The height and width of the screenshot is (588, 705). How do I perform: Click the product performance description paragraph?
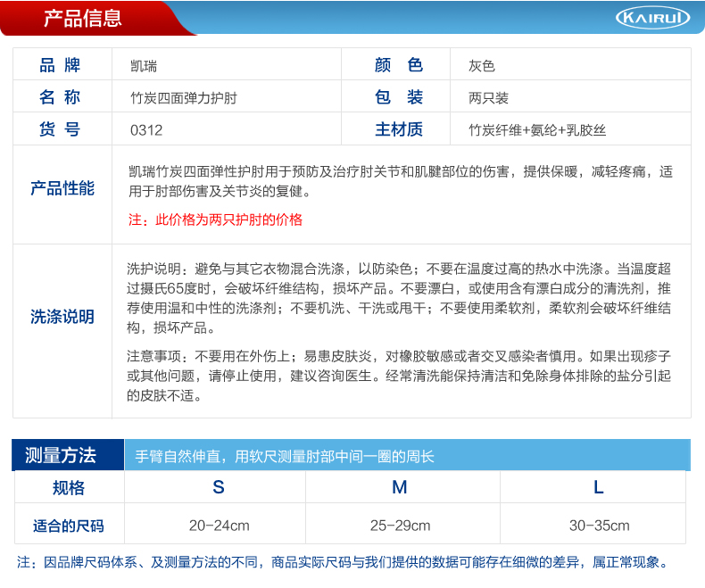point(401,182)
